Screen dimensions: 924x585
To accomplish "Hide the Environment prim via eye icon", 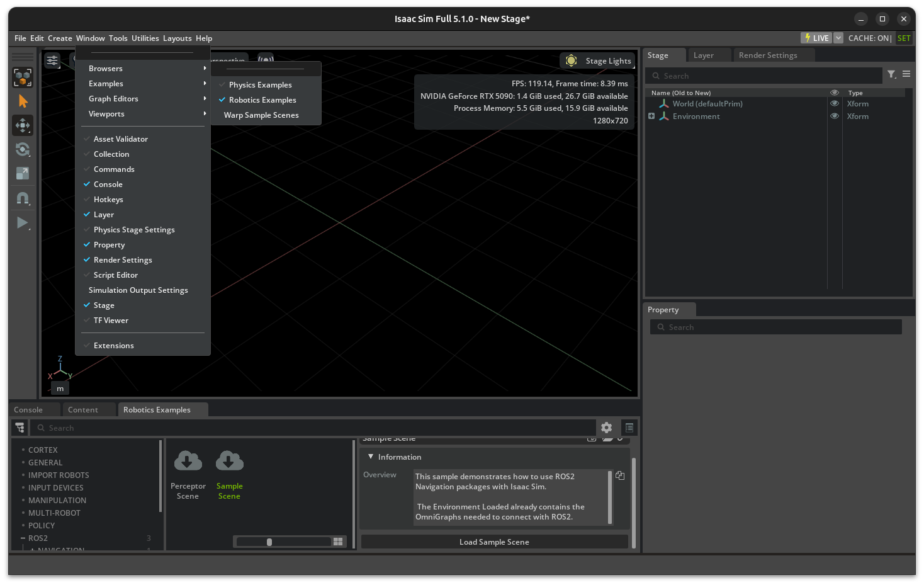I will 835,116.
